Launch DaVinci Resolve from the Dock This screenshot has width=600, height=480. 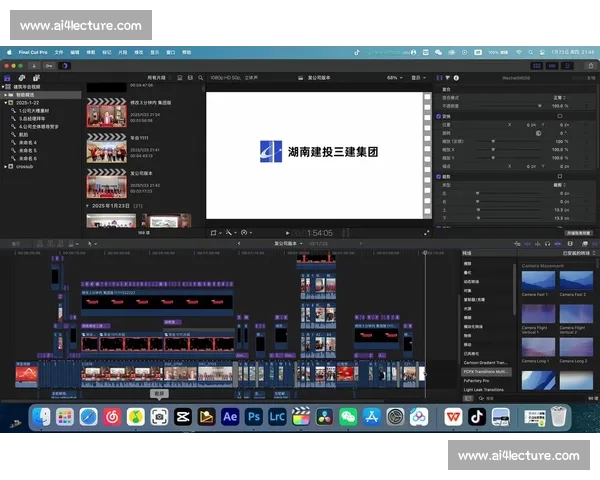click(324, 416)
